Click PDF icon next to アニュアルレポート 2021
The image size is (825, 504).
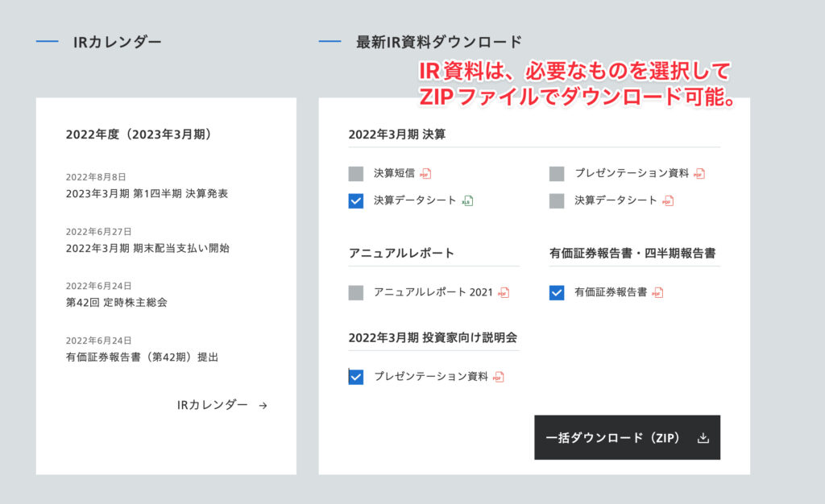pyautogui.click(x=504, y=293)
